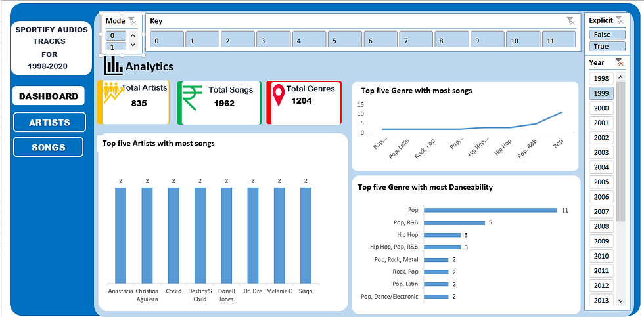The width and height of the screenshot is (644, 317).
Task: Click the Sisqo bar in artists chart
Action: [306, 236]
